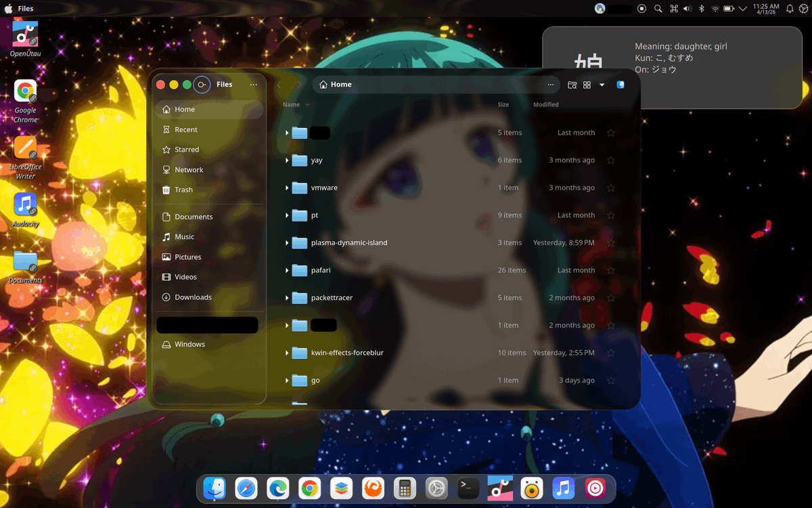Viewport: 812px width, 508px height.
Task: Open Pictures in the sidebar
Action: coord(209,257)
